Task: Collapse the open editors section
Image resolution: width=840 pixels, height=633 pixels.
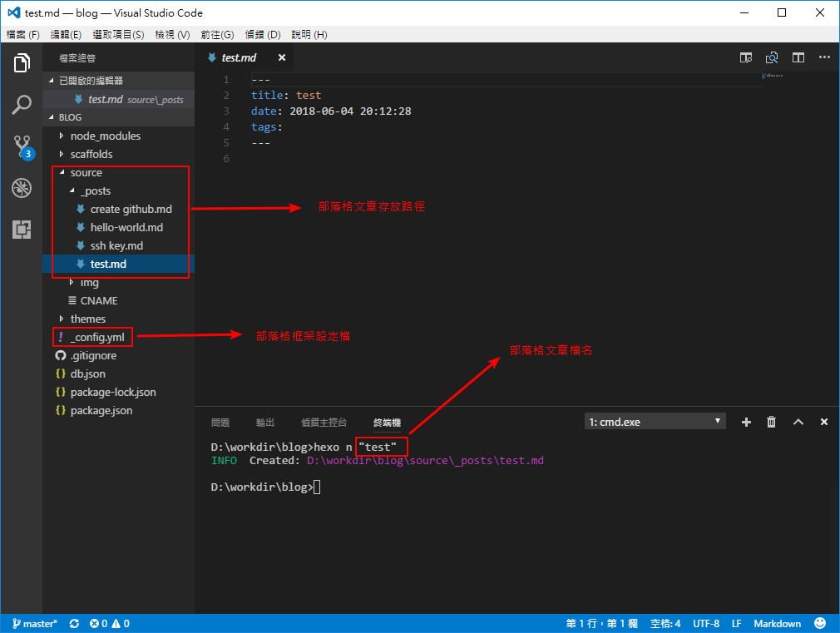Action: [52, 81]
